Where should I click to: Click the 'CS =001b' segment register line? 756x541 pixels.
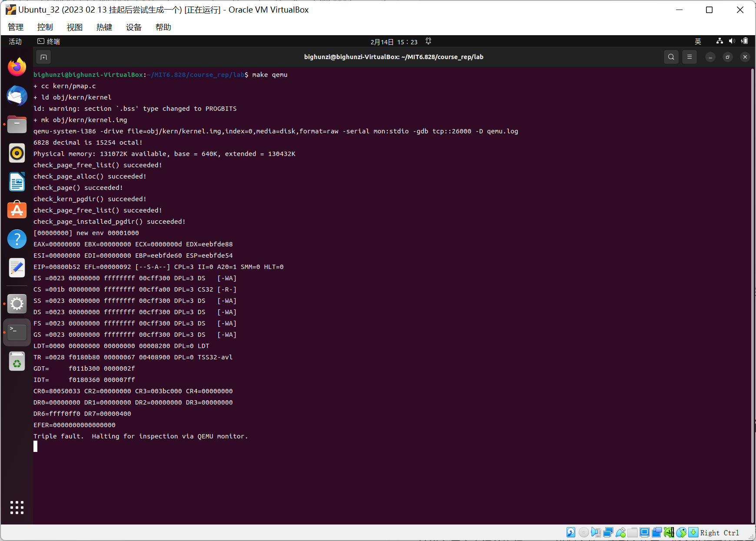[x=135, y=289]
